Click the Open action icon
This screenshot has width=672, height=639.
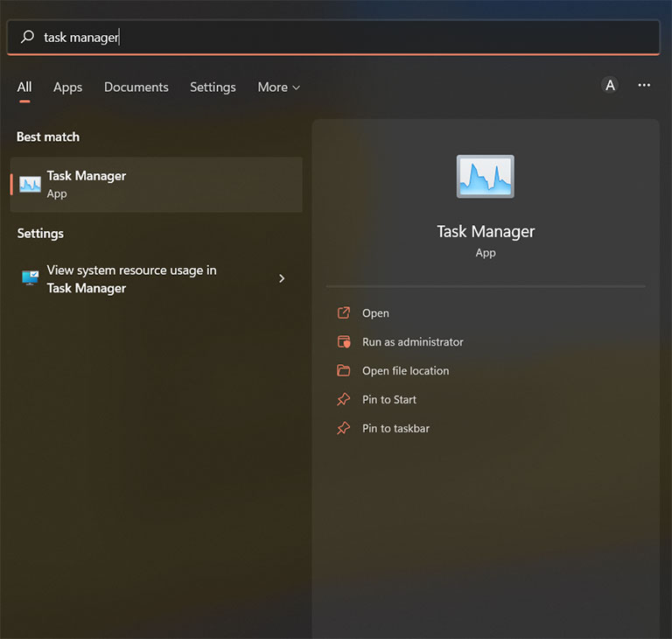coord(344,313)
